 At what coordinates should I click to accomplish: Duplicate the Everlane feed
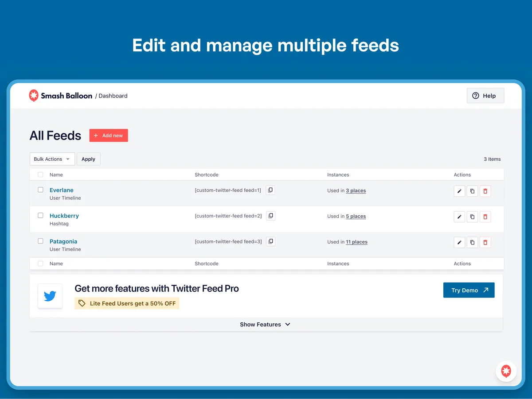tap(472, 191)
